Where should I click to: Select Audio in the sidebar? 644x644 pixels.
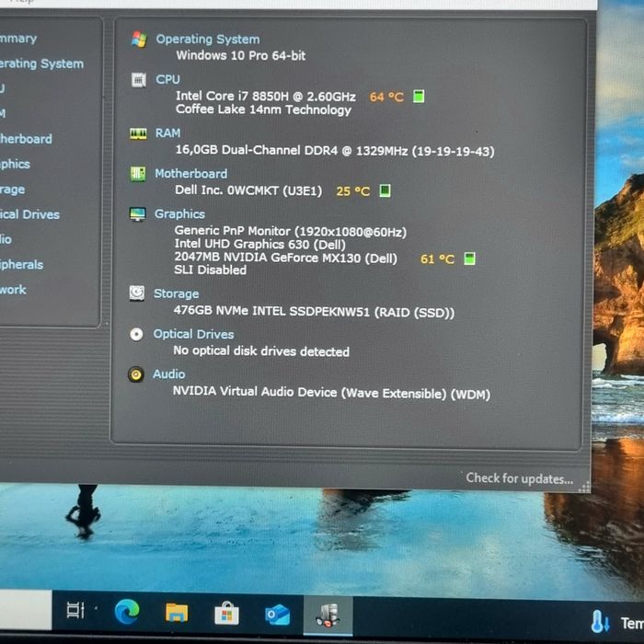click(6, 239)
